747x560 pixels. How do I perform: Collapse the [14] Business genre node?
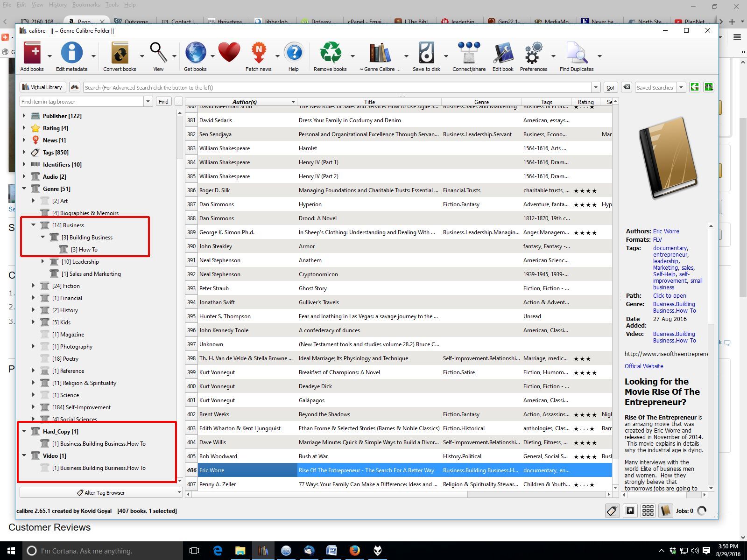[33, 225]
